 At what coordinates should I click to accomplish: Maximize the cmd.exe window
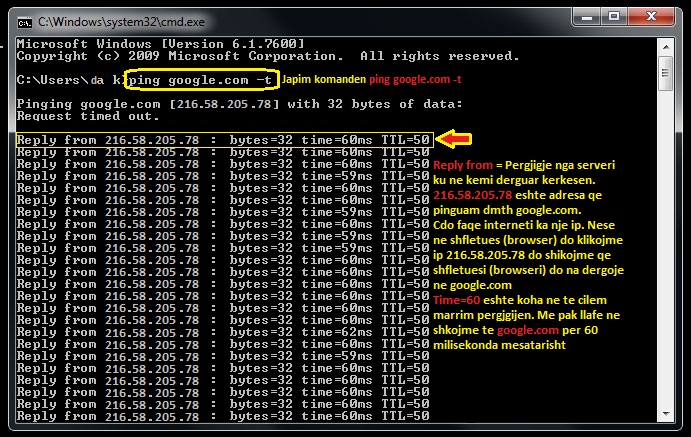pos(613,17)
